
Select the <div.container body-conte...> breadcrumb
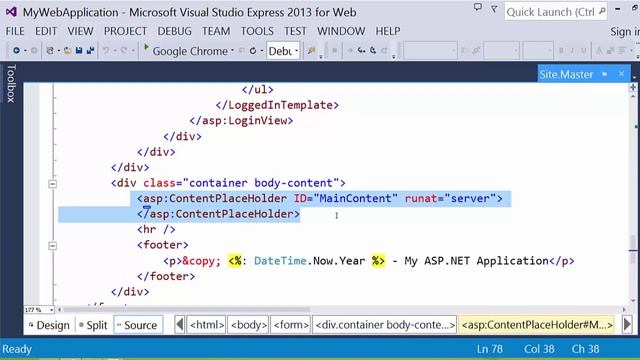point(384,325)
